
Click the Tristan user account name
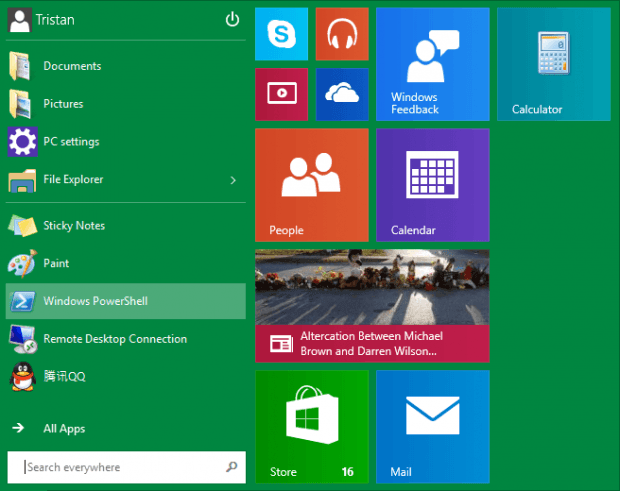pyautogui.click(x=54, y=19)
